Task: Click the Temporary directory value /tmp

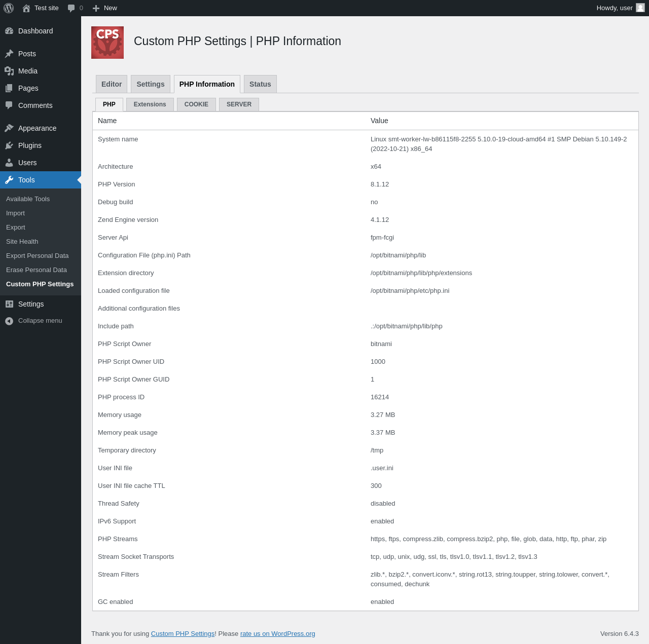Action: pyautogui.click(x=377, y=450)
